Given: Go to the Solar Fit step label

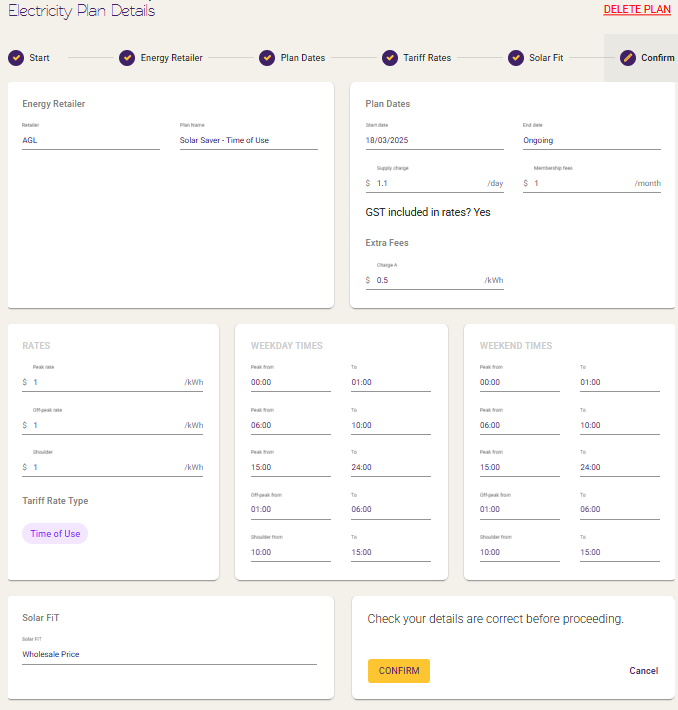Looking at the screenshot, I should point(546,58).
